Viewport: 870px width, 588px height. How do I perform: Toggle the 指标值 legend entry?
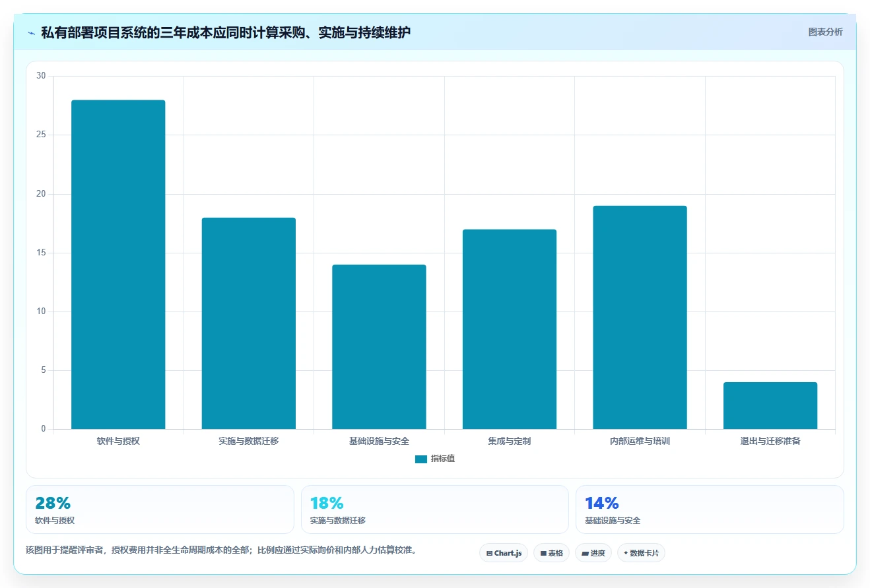pos(435,459)
